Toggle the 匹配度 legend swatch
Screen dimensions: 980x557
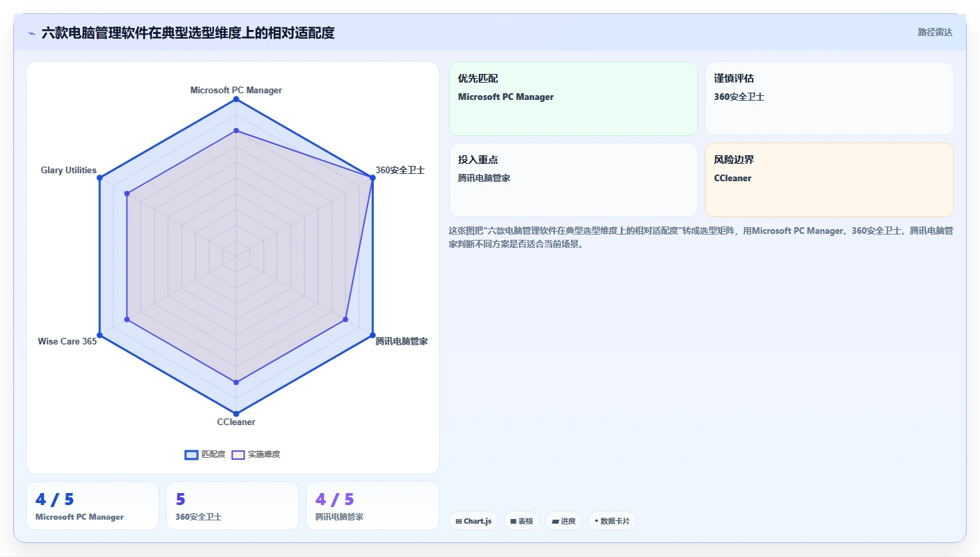tap(191, 454)
